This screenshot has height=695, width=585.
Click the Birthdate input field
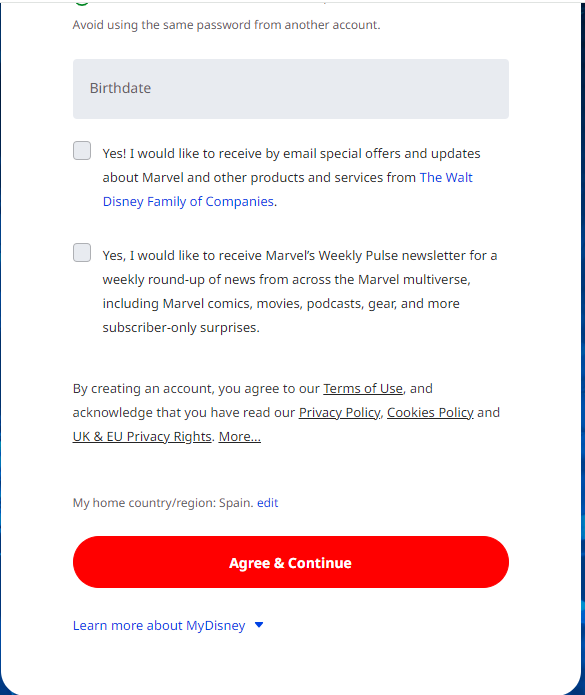pos(291,89)
